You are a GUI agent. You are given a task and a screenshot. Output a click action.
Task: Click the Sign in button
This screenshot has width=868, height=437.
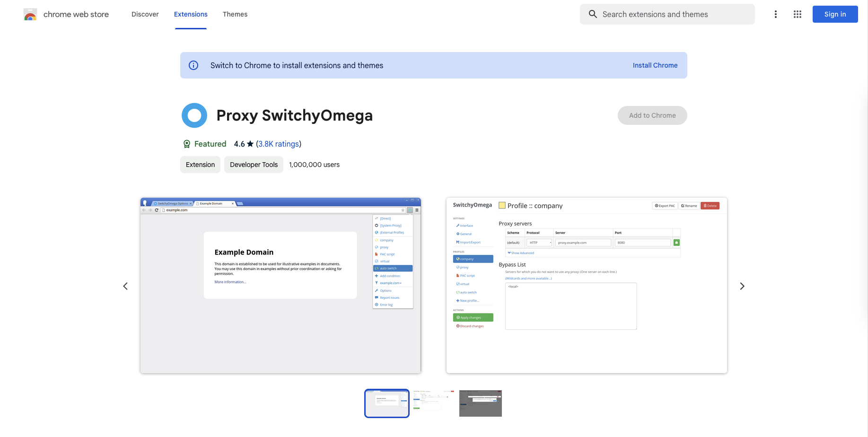click(835, 14)
